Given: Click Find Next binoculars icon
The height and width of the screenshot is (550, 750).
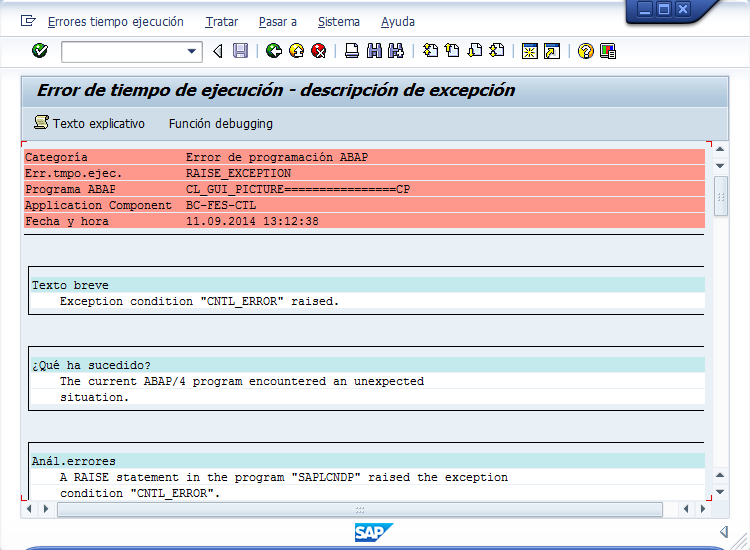Looking at the screenshot, I should (397, 51).
